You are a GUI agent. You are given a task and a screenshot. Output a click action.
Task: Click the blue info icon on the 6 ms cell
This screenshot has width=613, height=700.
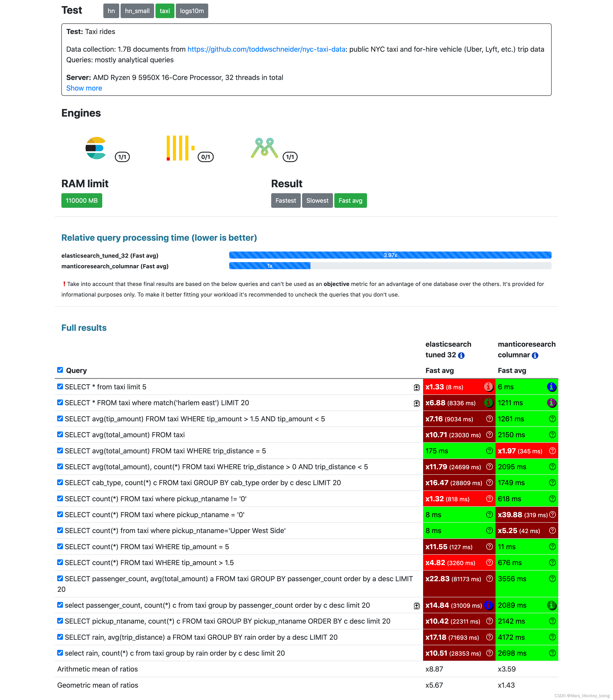pyautogui.click(x=551, y=387)
